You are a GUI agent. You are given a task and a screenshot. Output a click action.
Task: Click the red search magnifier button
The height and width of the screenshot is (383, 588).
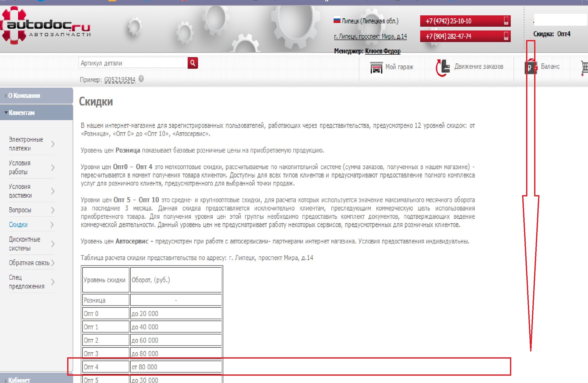pyautogui.click(x=193, y=63)
